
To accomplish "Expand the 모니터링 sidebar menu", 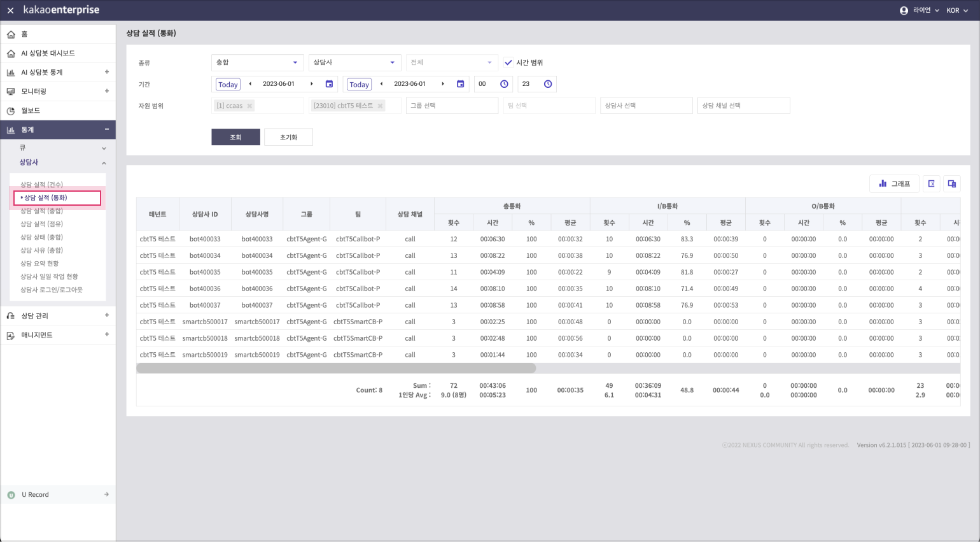I will coord(106,91).
